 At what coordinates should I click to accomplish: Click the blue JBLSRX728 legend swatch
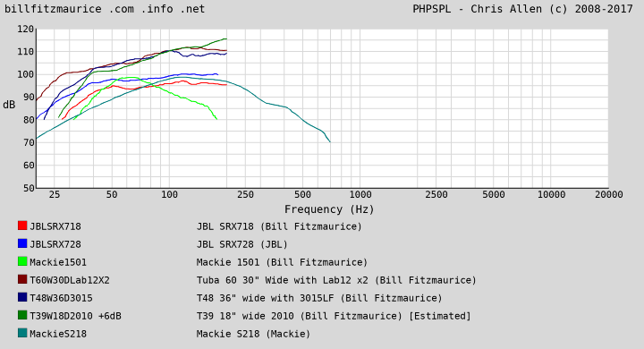[x=22, y=243]
